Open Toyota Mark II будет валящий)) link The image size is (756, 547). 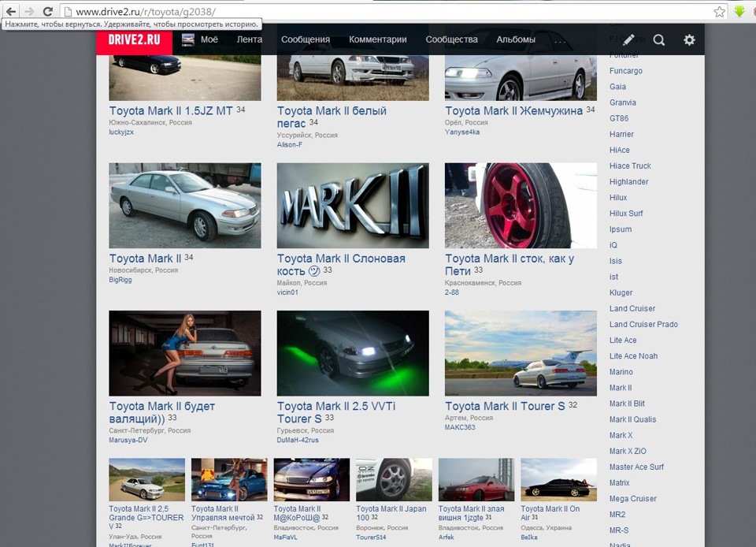click(162, 412)
